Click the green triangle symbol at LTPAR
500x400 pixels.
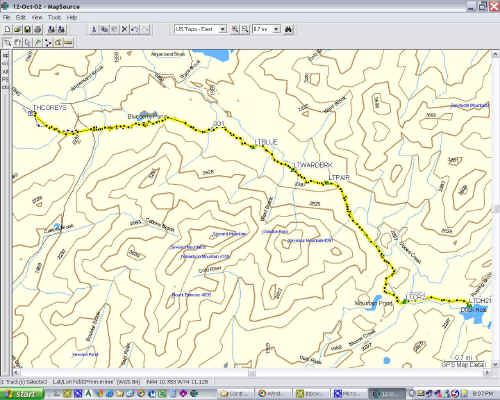click(x=327, y=182)
